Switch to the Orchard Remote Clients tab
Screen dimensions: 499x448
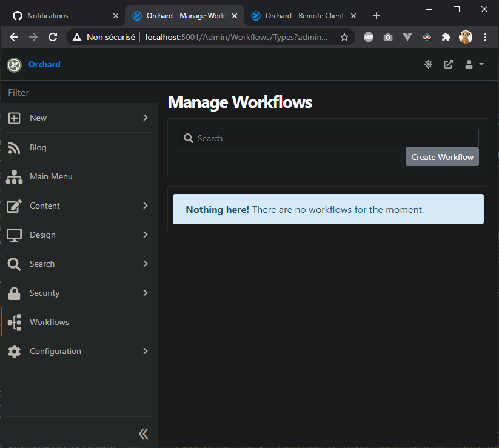(300, 15)
